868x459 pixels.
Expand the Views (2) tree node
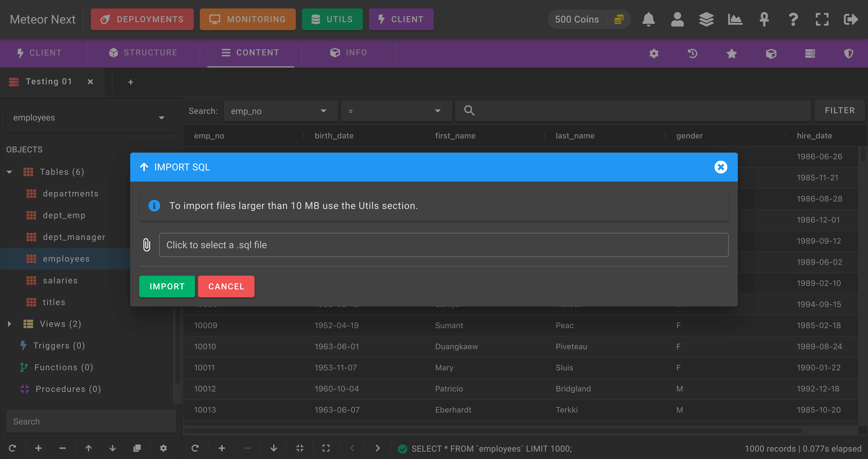pos(9,324)
